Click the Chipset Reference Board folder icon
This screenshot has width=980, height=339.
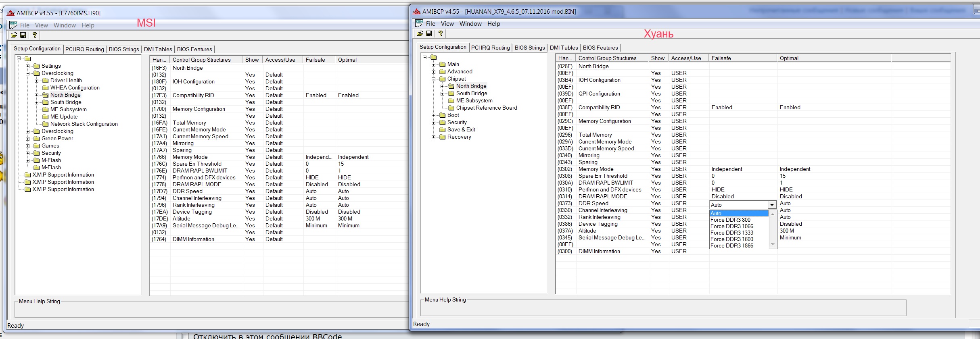pos(451,108)
